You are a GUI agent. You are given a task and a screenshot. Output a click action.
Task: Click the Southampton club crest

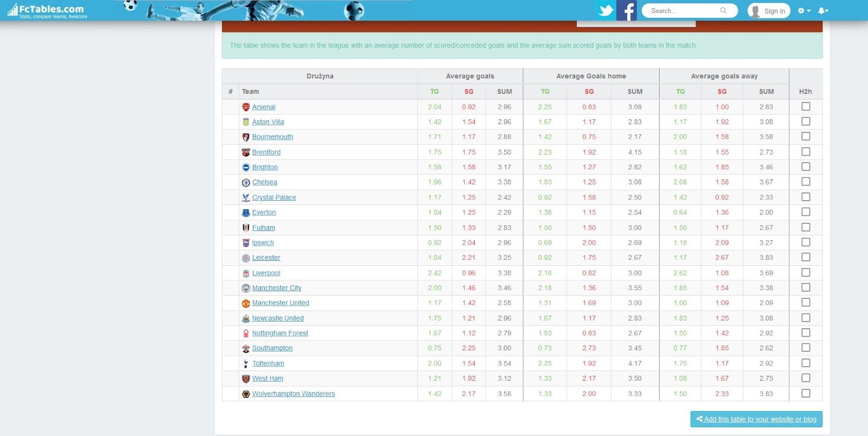(246, 348)
